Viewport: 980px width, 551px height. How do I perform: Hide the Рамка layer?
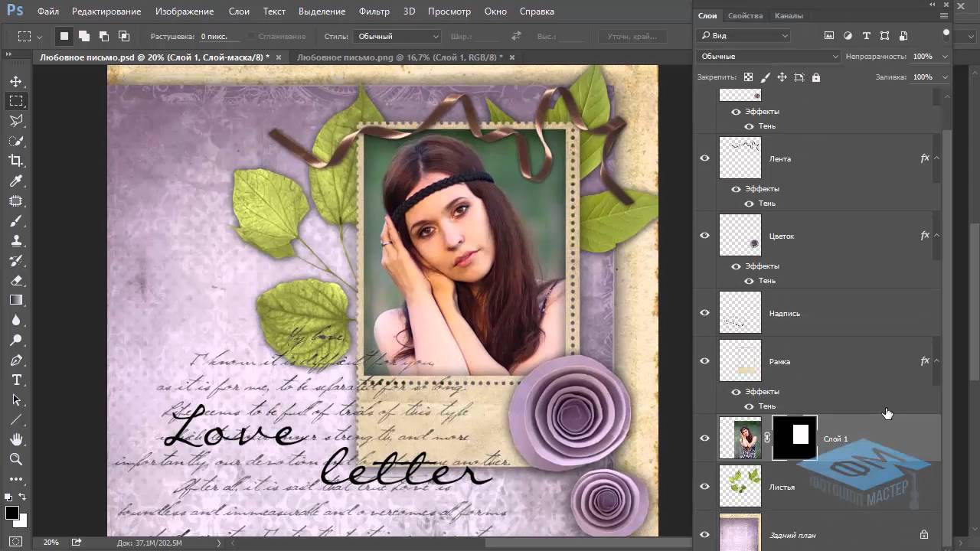coord(704,361)
